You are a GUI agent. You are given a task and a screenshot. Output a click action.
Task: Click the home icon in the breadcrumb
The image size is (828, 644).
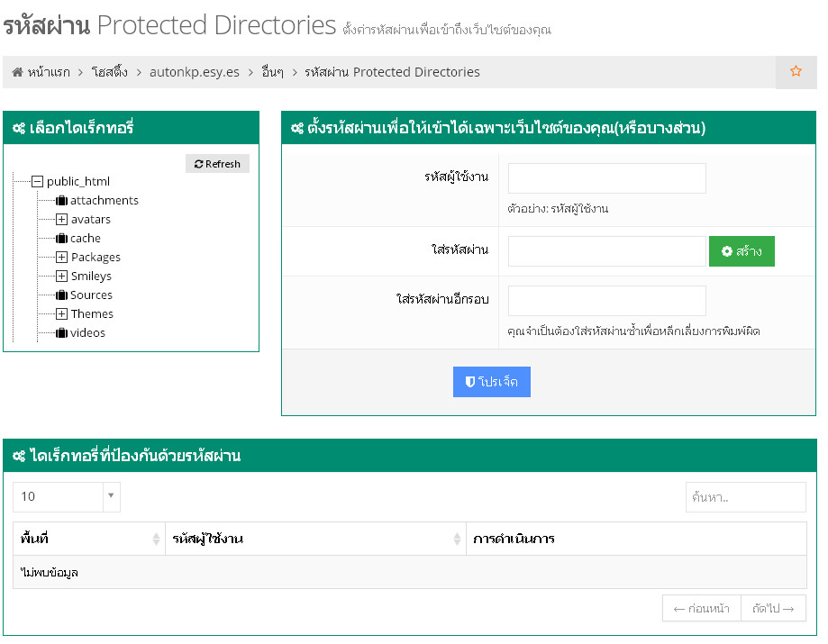click(x=18, y=72)
